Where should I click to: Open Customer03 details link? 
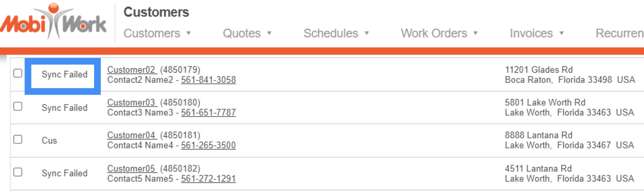pyautogui.click(x=131, y=103)
